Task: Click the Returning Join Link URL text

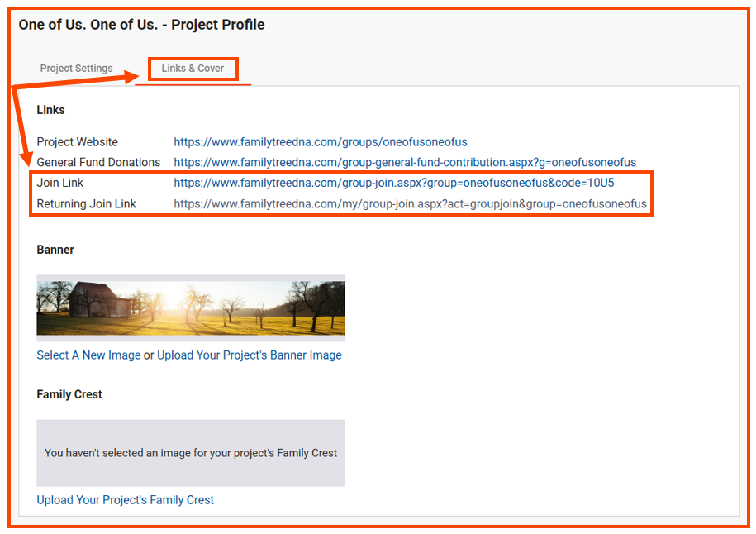Action: click(x=410, y=203)
